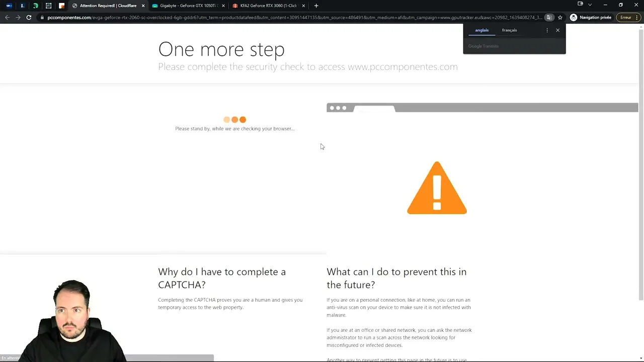Click the pccomponentes.com address bar URL
This screenshot has width=644, height=362.
292,18
